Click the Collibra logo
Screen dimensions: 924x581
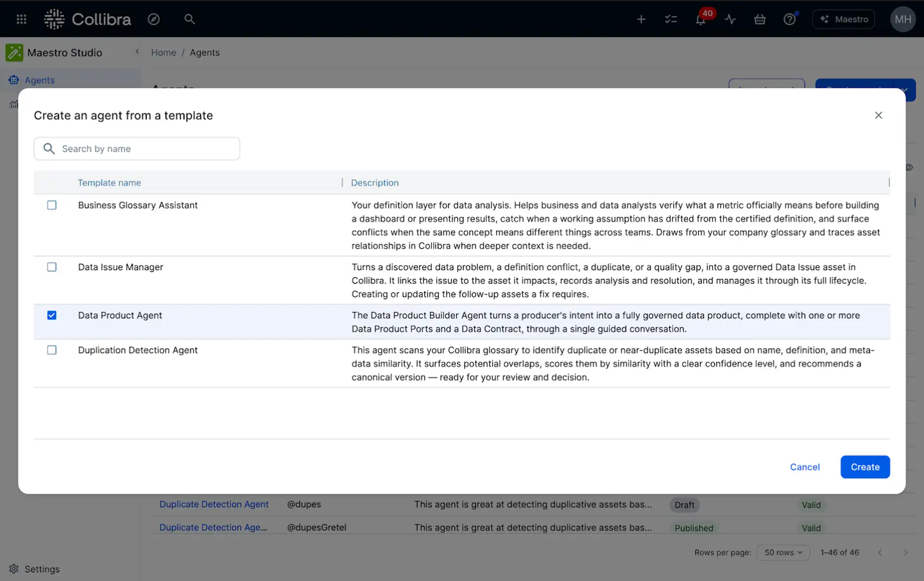click(87, 19)
